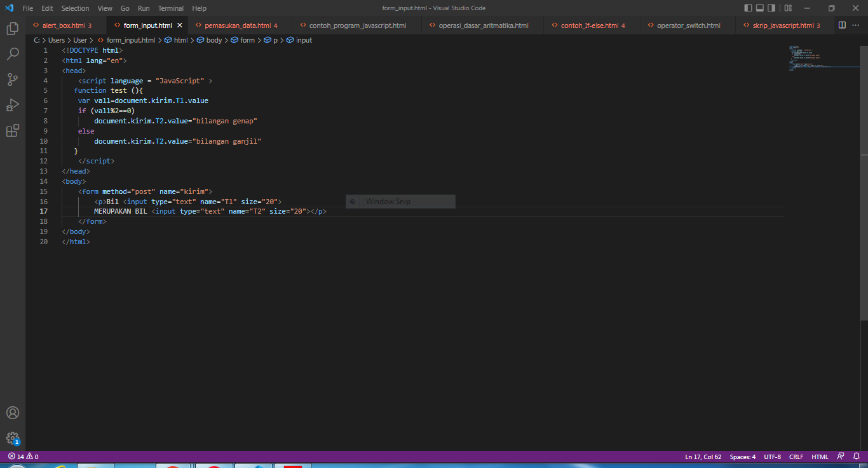Open the Customize Layout control
868x468 pixels.
pos(787,8)
